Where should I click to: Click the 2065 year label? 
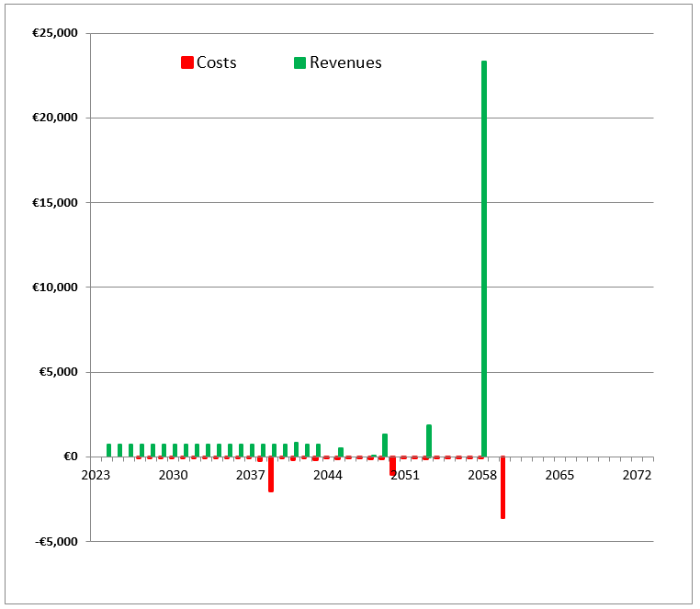click(x=559, y=475)
